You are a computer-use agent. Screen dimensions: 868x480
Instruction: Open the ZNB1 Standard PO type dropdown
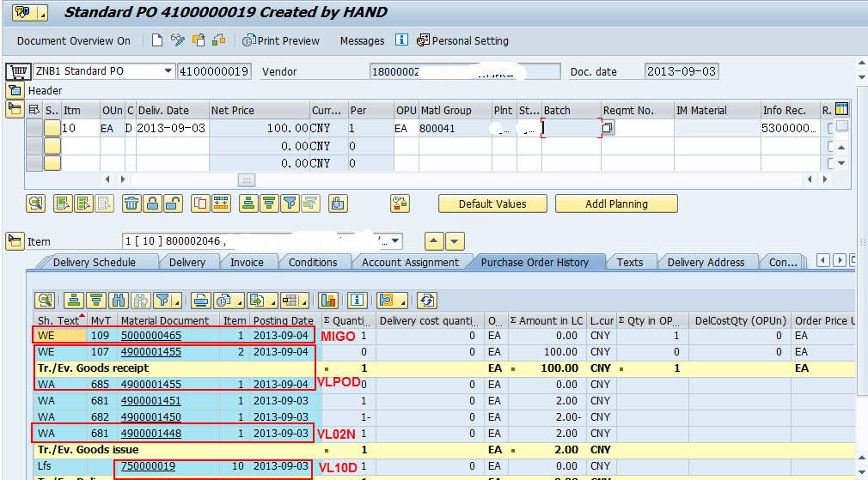[168, 71]
